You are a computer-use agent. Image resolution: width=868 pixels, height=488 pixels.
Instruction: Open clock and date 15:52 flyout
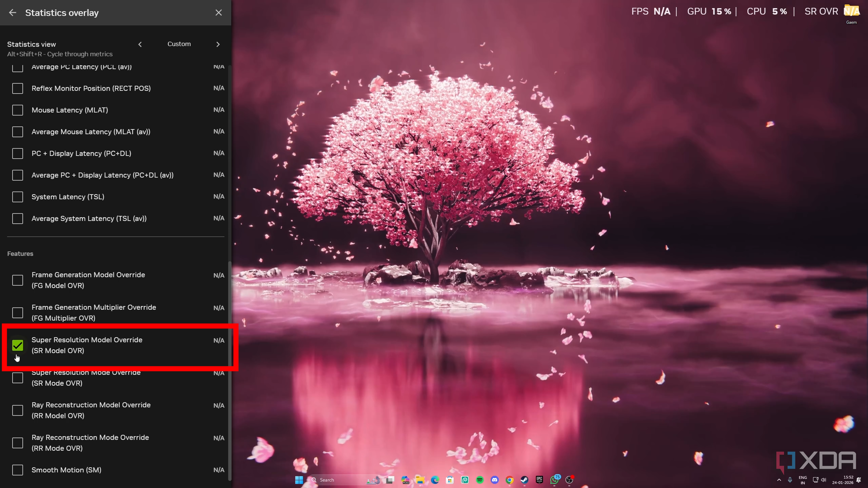[x=843, y=480]
